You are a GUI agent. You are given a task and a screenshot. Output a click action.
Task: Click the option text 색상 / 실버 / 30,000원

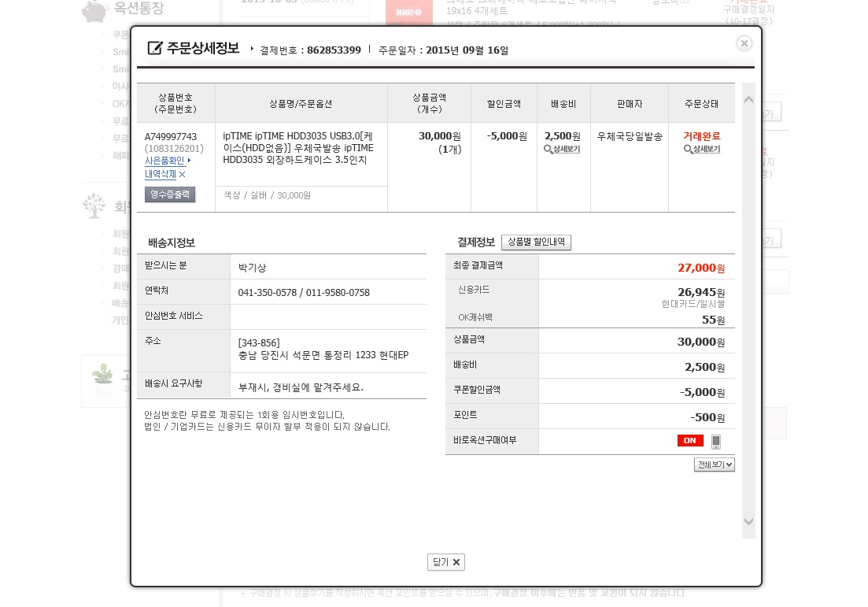(x=267, y=195)
